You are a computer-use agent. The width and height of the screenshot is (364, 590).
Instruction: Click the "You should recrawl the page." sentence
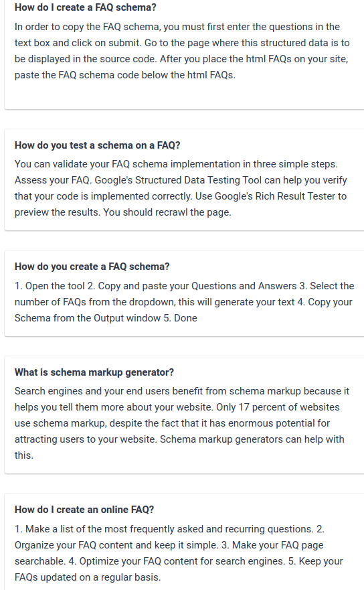167,212
